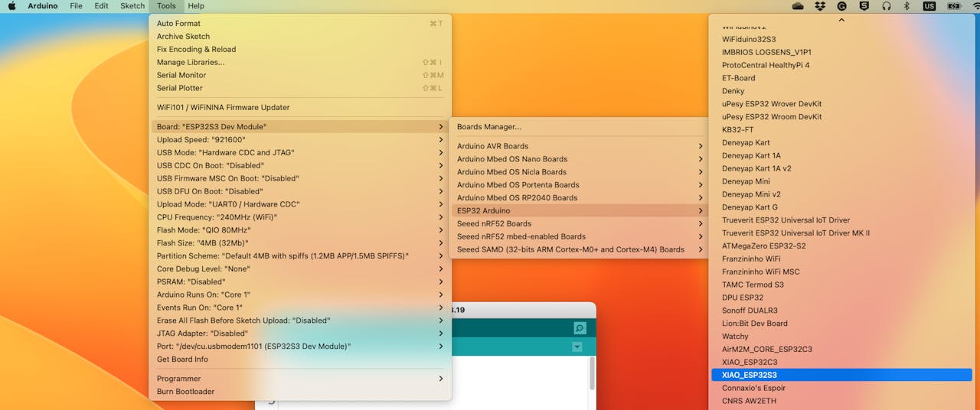980x410 pixels.
Task: Expand the Board: "ESP32S3 Dev Module" submenu
Action: pos(300,127)
